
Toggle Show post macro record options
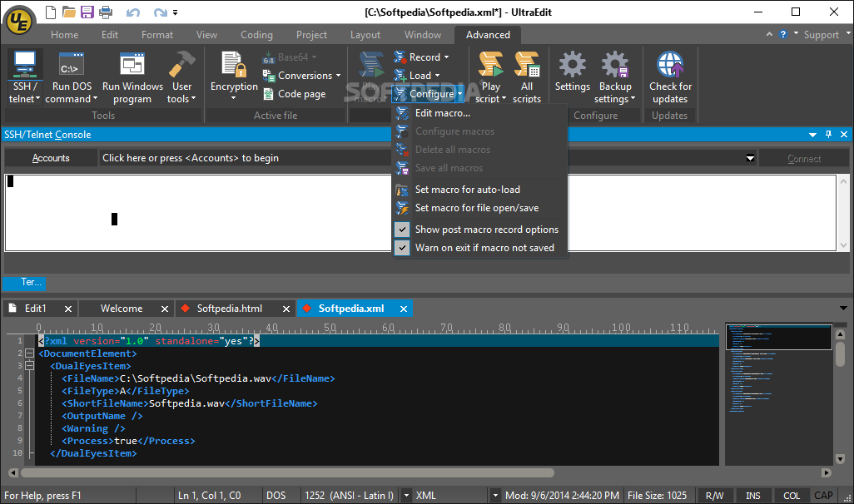point(479,230)
